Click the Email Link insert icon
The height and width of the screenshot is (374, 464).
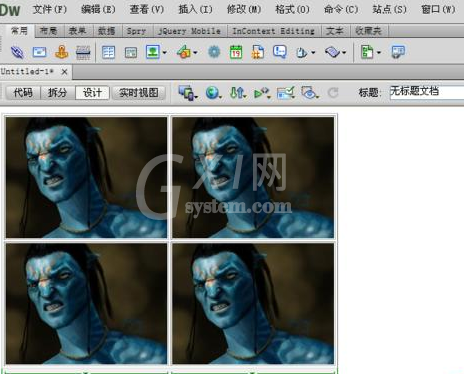39,52
